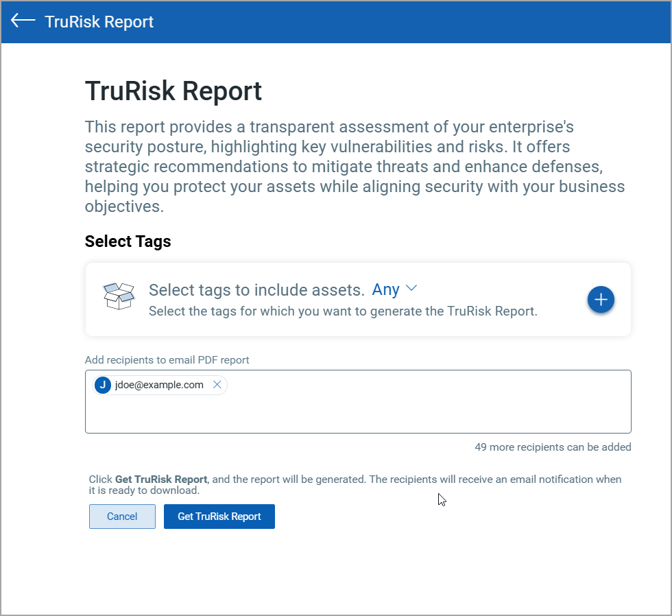
Task: Click the jdoe@example.com email text
Action: (159, 385)
